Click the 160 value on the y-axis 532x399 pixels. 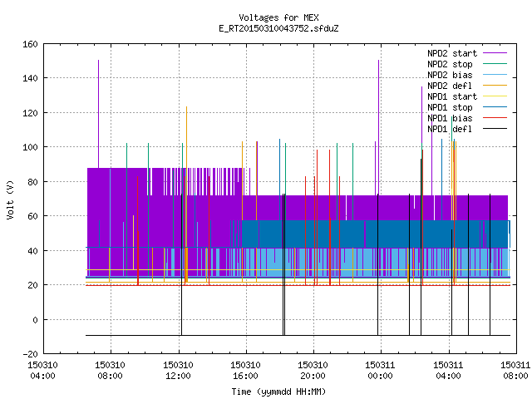pos(30,44)
